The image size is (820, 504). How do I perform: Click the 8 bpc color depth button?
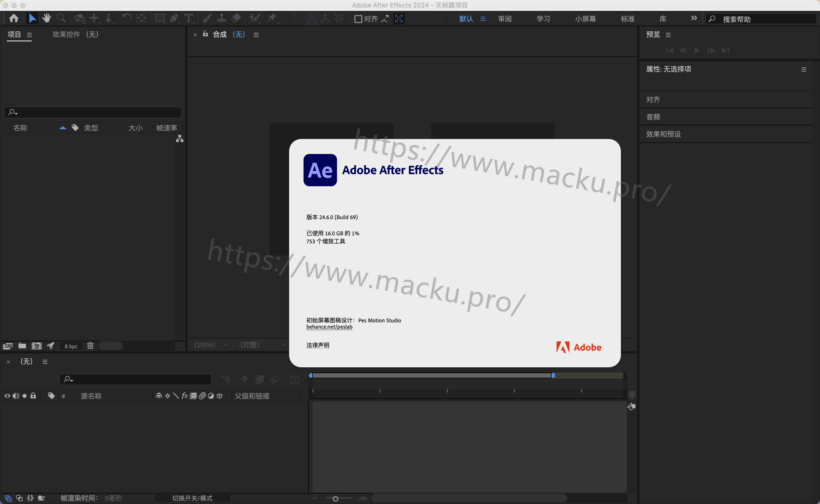pos(71,346)
